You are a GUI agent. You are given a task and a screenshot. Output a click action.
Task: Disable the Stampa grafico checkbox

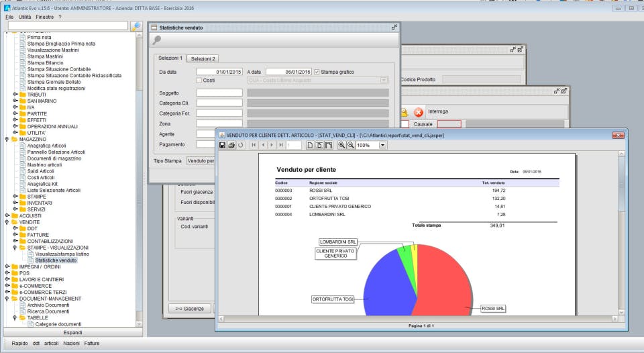(x=317, y=72)
